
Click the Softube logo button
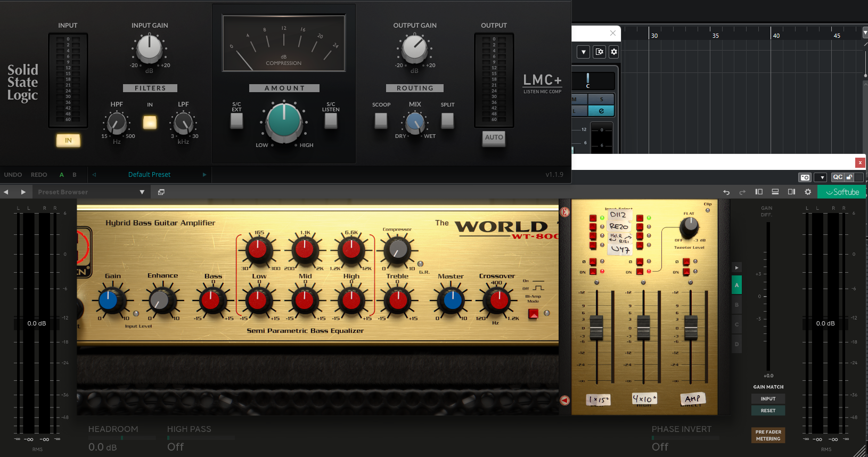pos(842,192)
